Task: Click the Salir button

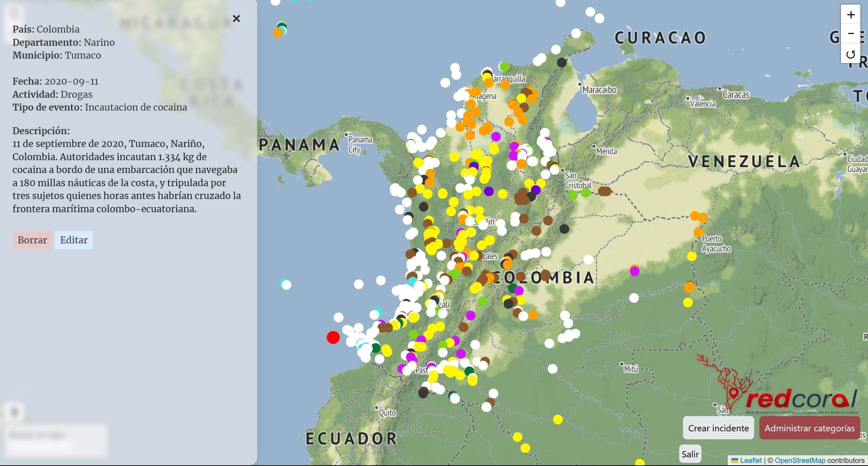Action: (x=690, y=454)
